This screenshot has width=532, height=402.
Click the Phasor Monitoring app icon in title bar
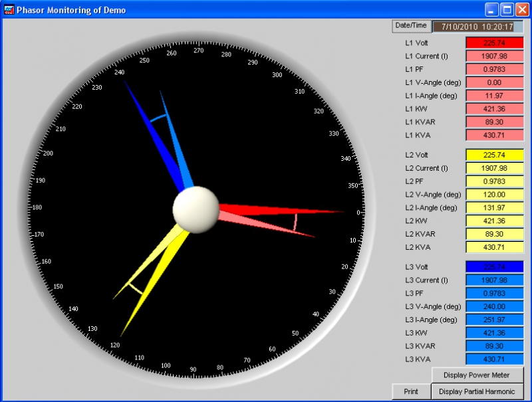point(9,9)
